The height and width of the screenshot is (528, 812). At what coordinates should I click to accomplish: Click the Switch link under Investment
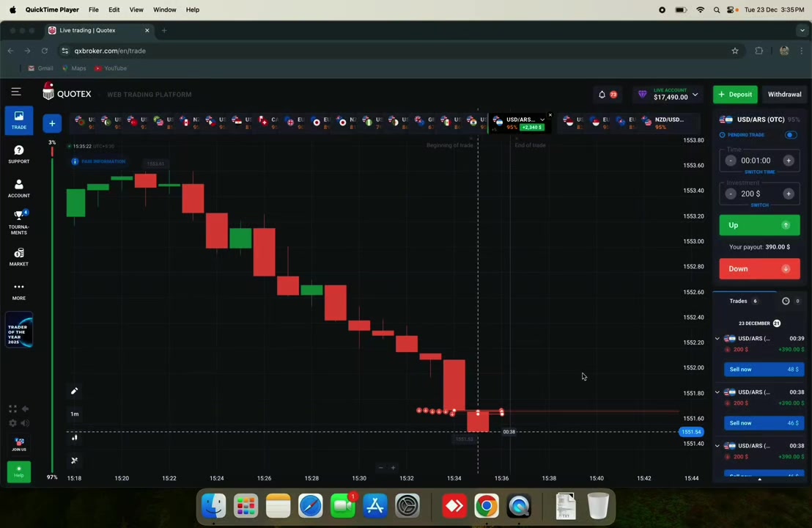click(x=759, y=205)
